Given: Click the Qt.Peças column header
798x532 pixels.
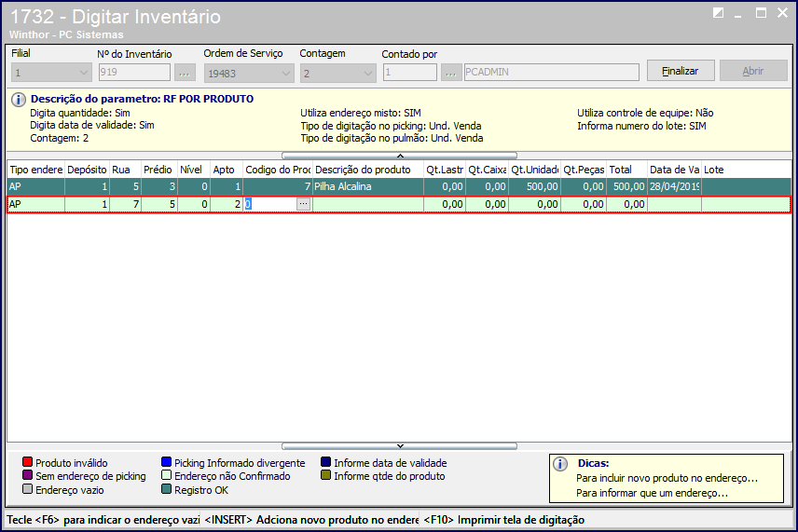Looking at the screenshot, I should point(584,170).
